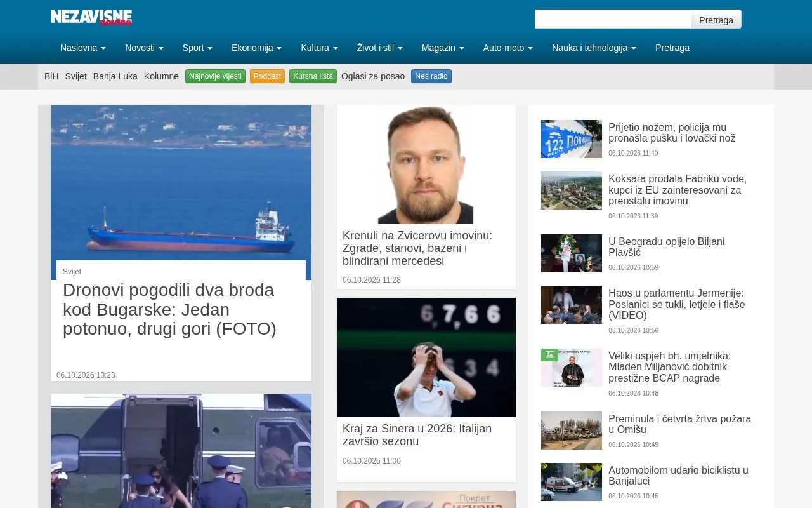This screenshot has height=508, width=812.
Task: Open 'U Beogradu opijelo Biljani Plavšić'
Action: coord(666,247)
